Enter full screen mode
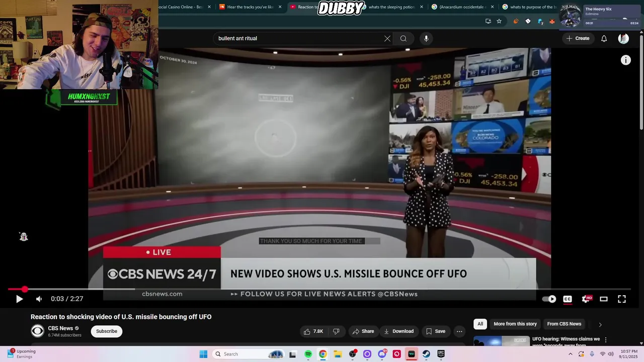This screenshot has height=362, width=644. pos(622,299)
